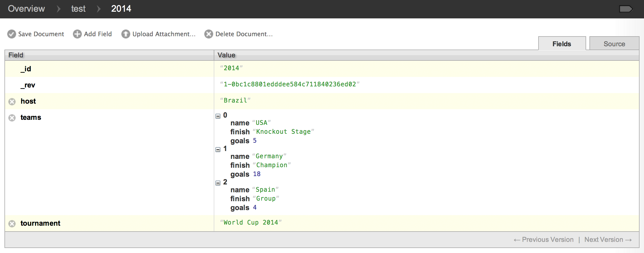
Task: Go to Overview in the breadcrumb
Action: [26, 9]
